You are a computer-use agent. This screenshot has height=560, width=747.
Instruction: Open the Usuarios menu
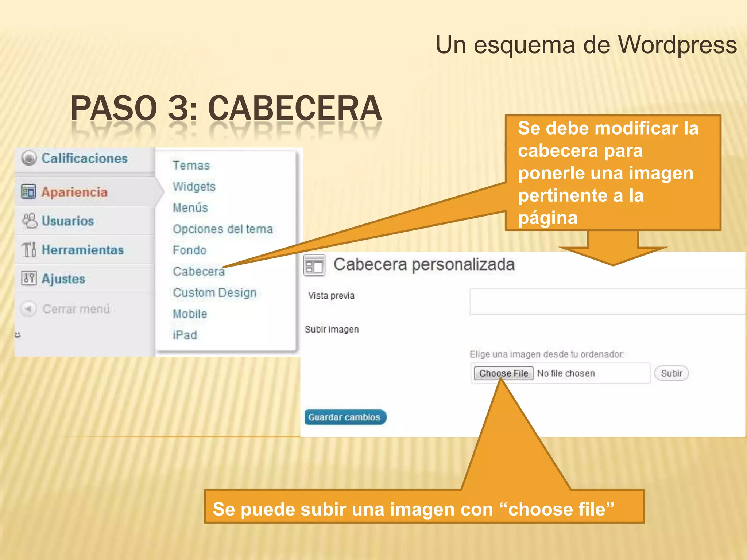click(x=68, y=221)
